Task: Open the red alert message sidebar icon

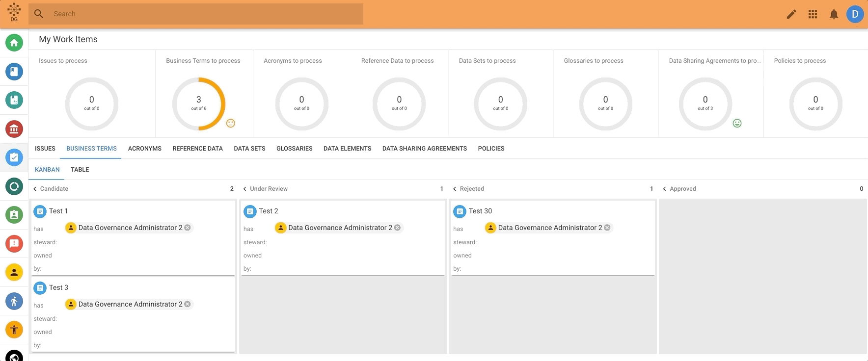Action: point(14,244)
